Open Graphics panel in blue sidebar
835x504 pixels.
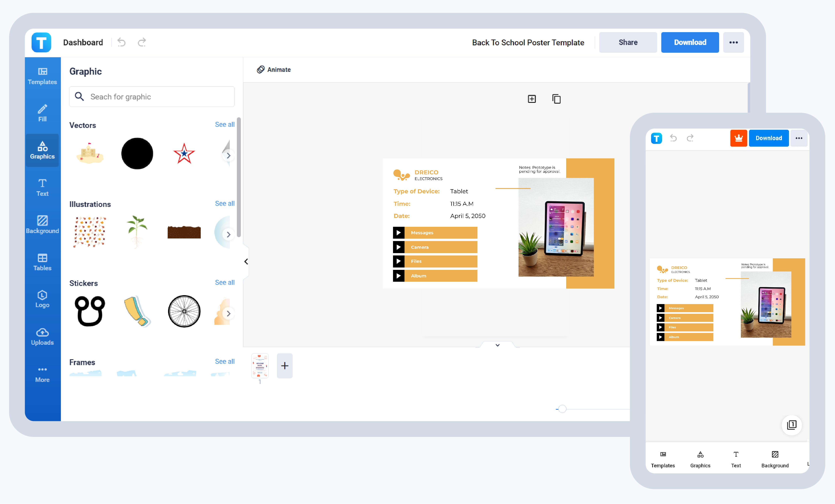click(x=42, y=150)
